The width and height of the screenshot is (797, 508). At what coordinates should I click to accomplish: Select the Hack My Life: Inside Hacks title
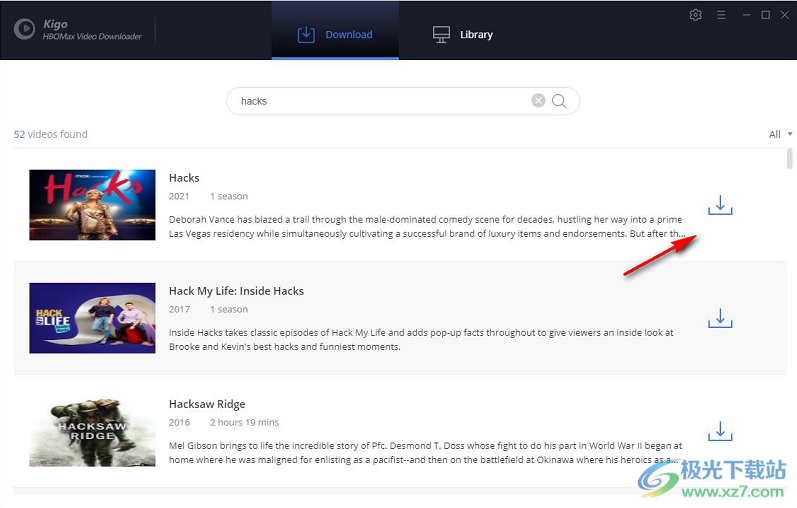(236, 291)
